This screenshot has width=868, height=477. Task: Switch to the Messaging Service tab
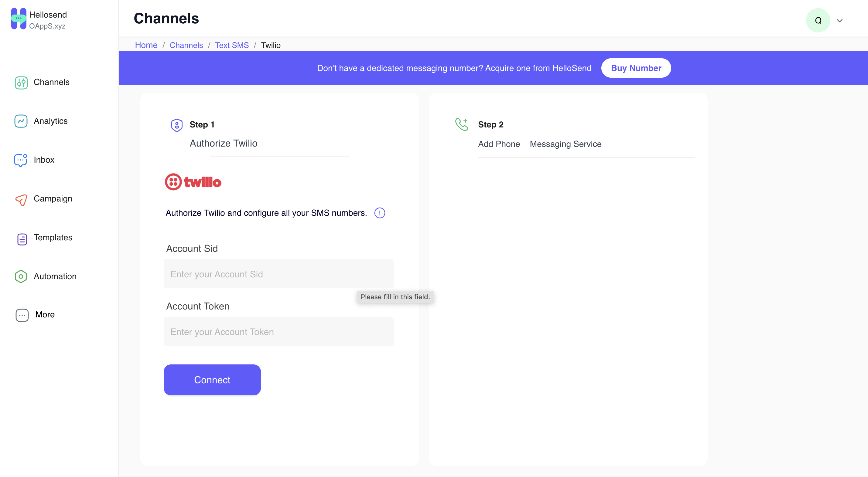tap(566, 144)
